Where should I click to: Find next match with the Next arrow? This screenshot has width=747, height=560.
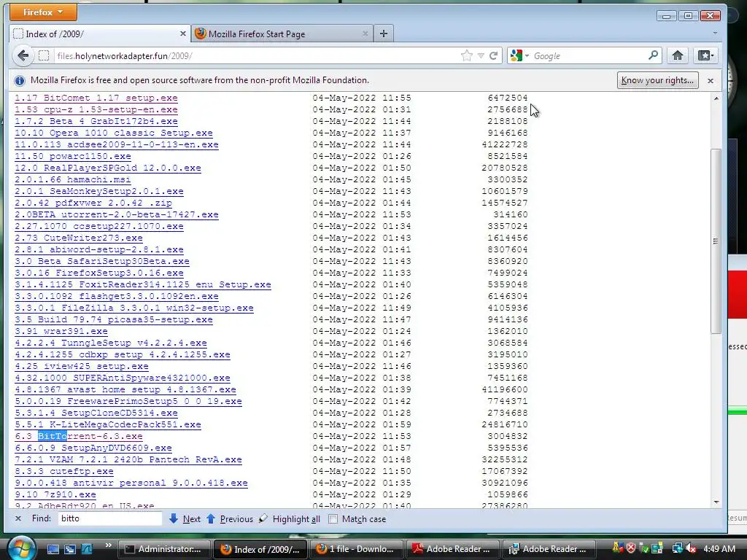tap(185, 518)
